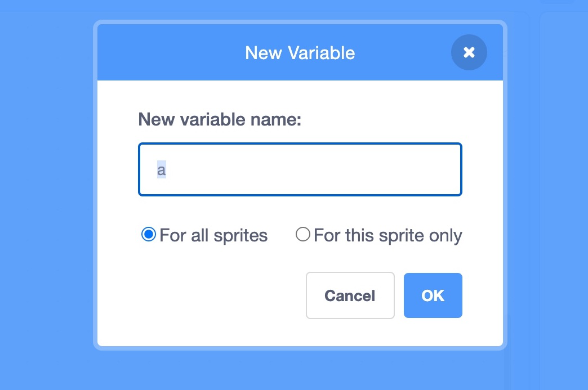Select the "For all sprites" radio button
The height and width of the screenshot is (390, 588).
148,235
